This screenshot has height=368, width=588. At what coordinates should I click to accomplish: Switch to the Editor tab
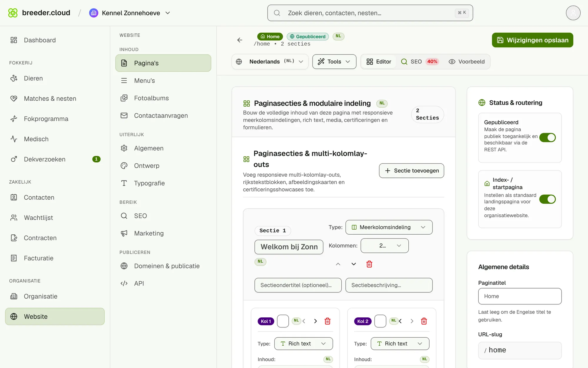(379, 62)
